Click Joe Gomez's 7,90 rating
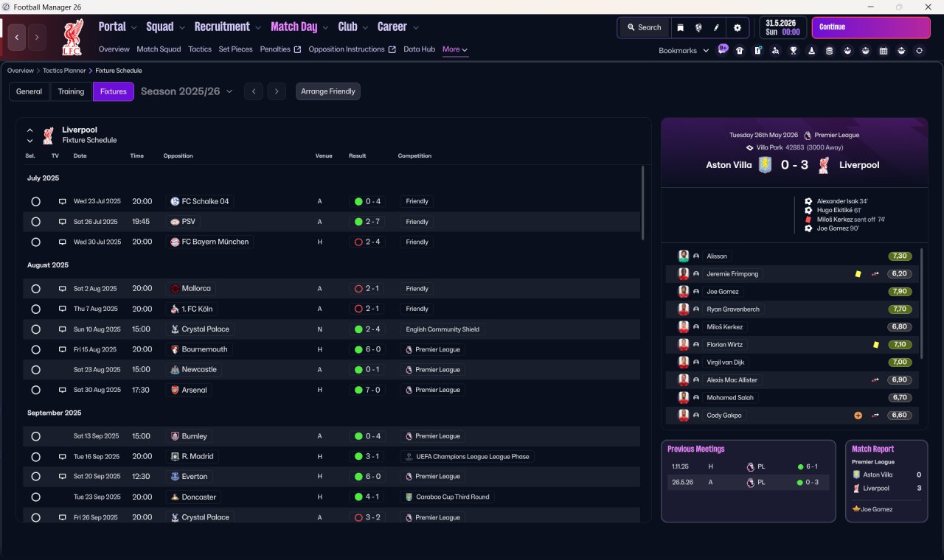 click(900, 292)
